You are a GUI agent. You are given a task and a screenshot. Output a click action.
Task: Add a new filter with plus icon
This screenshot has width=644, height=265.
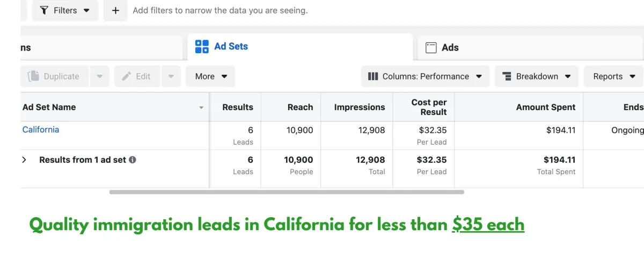coord(115,10)
